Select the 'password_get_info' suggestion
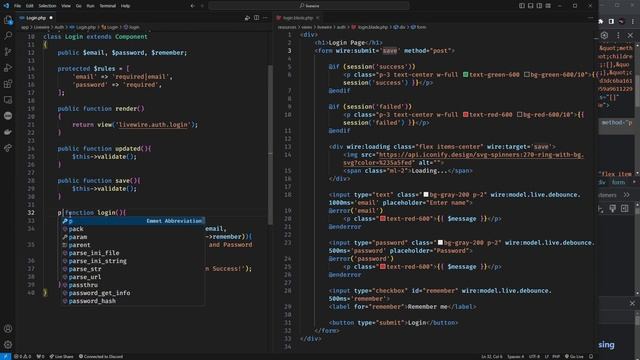Image resolution: width=640 pixels, height=360 pixels. pyautogui.click(x=133, y=293)
